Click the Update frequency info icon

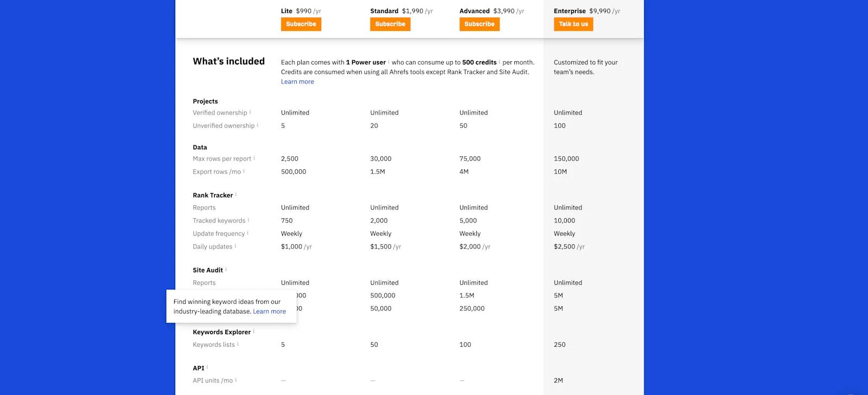(249, 232)
